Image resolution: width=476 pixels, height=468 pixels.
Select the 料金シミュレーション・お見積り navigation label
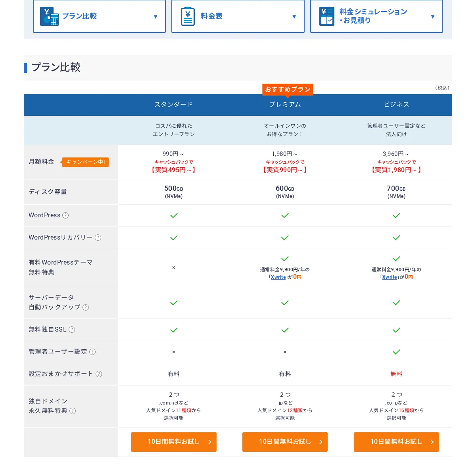pyautogui.click(x=373, y=16)
